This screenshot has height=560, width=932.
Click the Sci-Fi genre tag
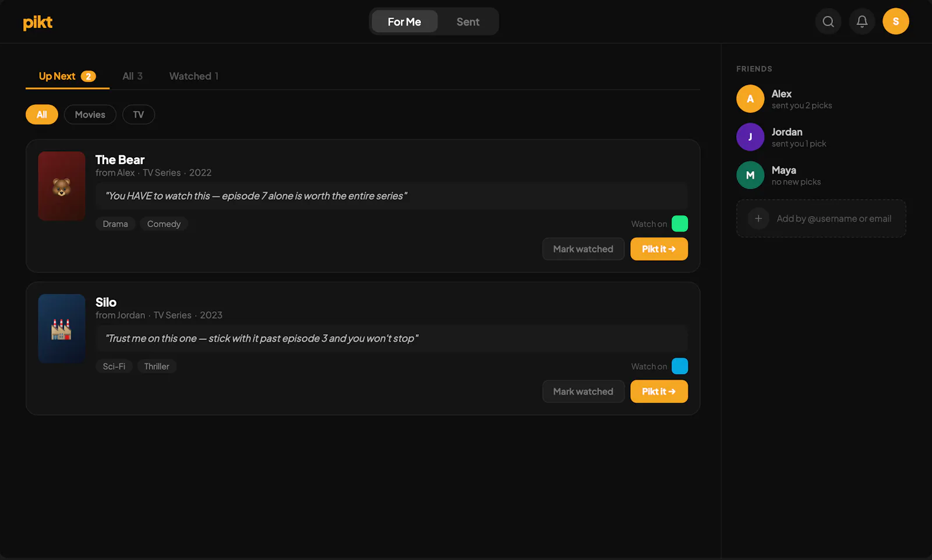click(114, 367)
